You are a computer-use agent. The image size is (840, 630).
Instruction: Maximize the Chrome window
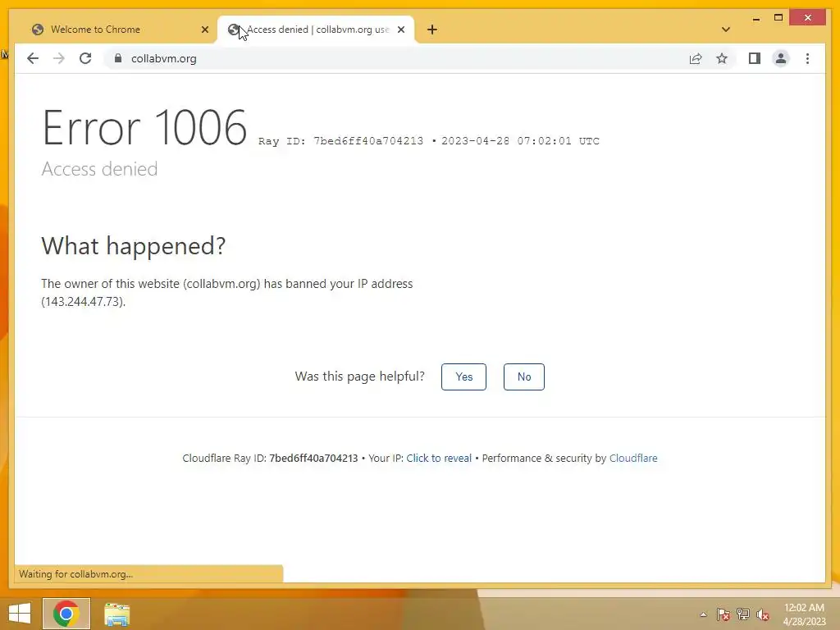pos(778,18)
